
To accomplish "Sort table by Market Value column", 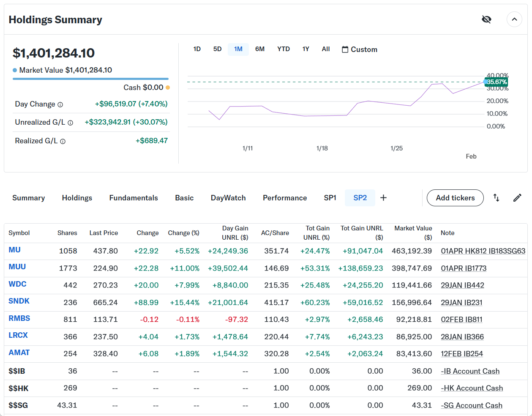I will coord(413,233).
